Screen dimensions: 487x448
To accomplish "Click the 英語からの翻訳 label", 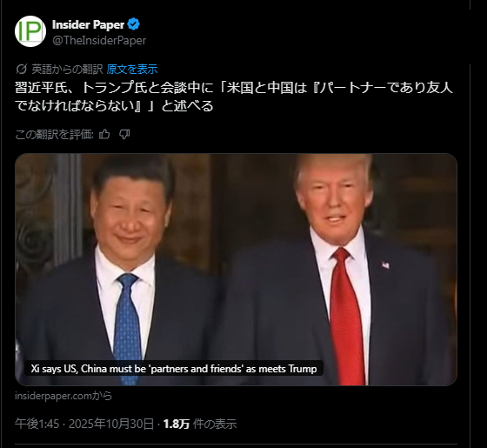I will (67, 69).
